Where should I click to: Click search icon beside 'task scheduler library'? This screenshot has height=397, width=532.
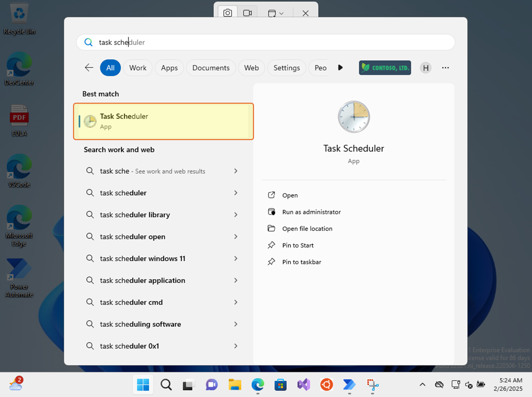[90, 215]
